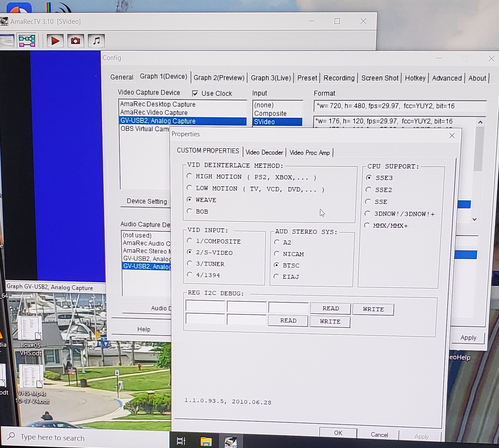This screenshot has width=499, height=448.
Task: Click the music note audio icon
Action: tap(96, 41)
